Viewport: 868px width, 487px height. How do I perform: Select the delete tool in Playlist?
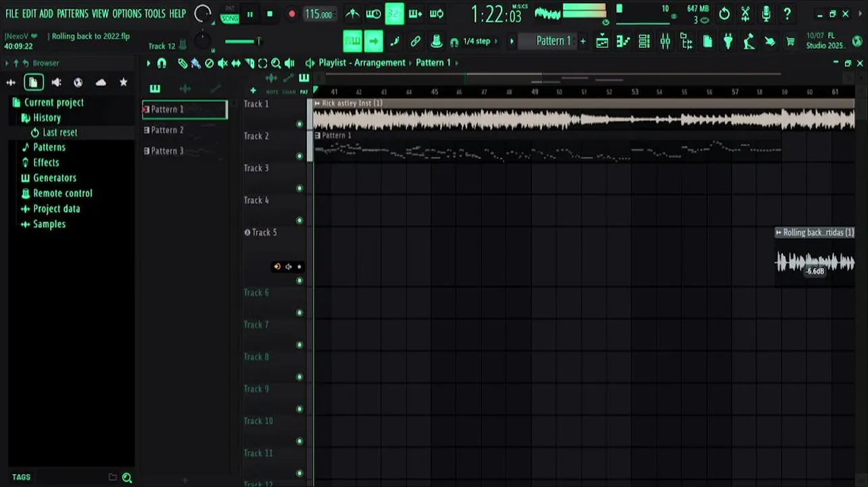pos(209,63)
